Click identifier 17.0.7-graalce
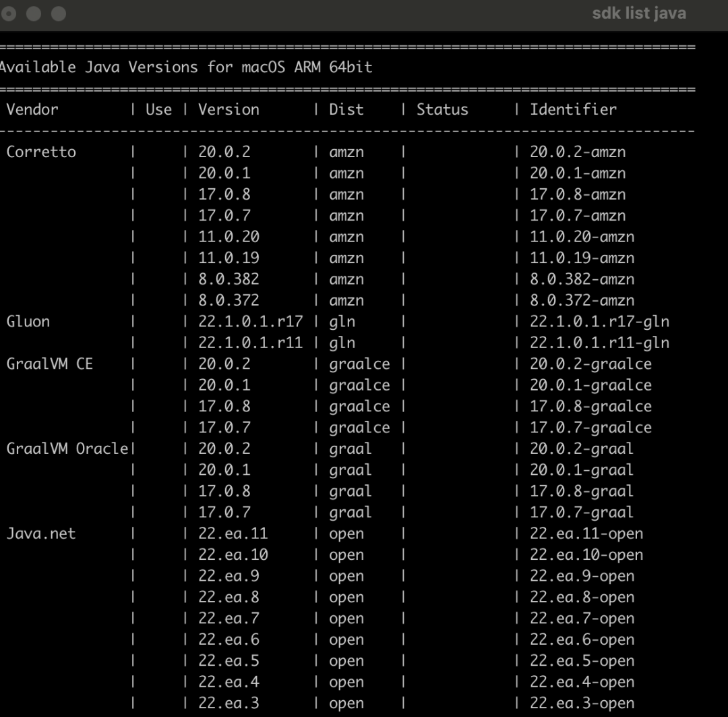Screen dimensions: 728x717 (x=591, y=428)
